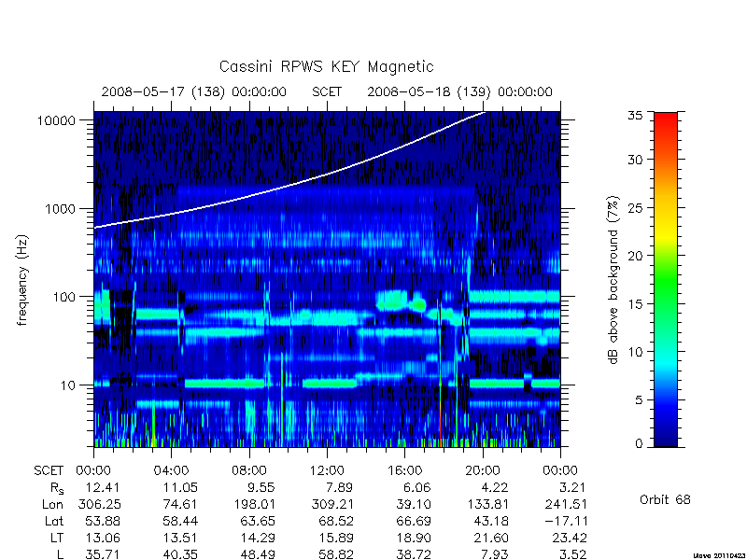Click the 25 tick label on color bar
The image size is (747, 560).
(636, 208)
